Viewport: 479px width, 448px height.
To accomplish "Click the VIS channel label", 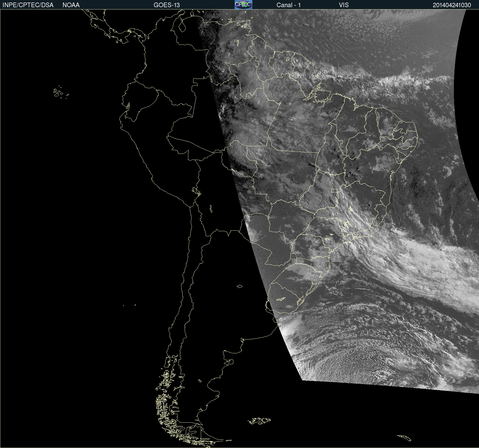I will click(x=344, y=5).
